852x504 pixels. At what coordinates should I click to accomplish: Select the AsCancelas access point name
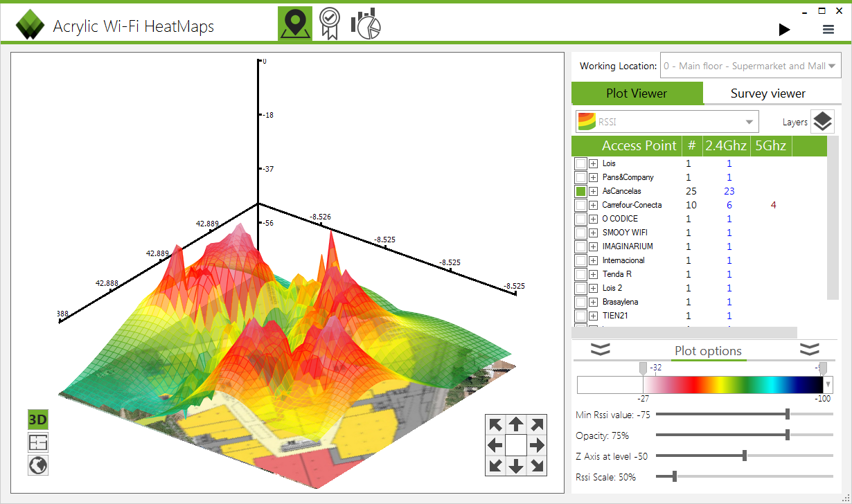(622, 191)
